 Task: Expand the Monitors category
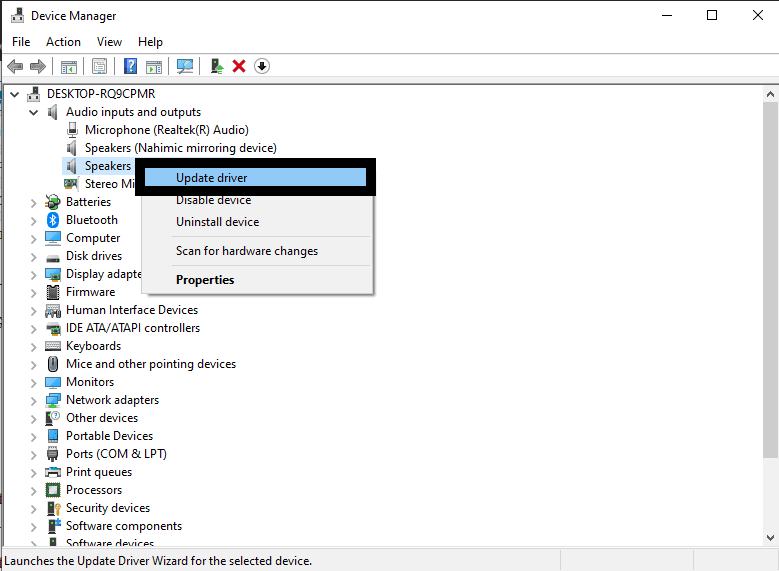(33, 383)
